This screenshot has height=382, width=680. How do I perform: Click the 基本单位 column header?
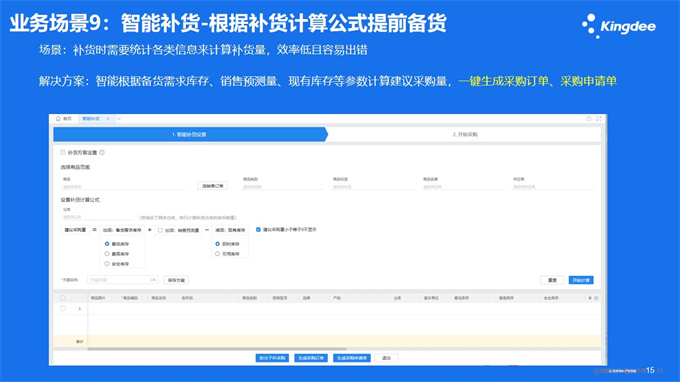(x=431, y=298)
